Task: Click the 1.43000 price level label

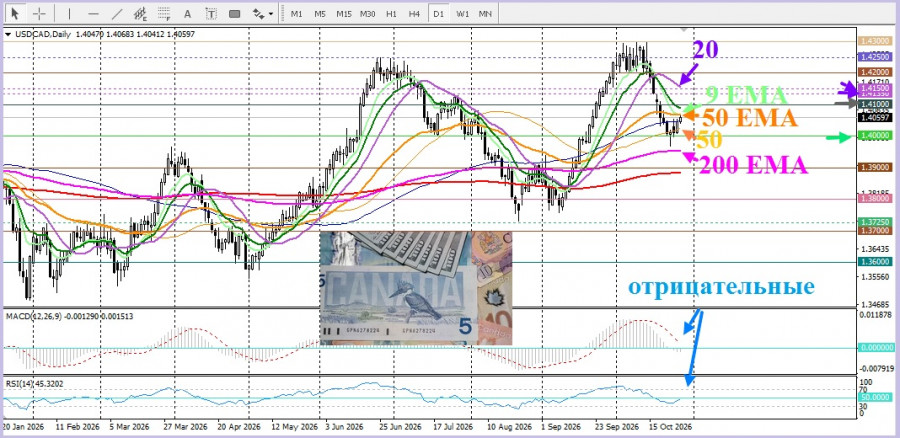Action: point(874,41)
